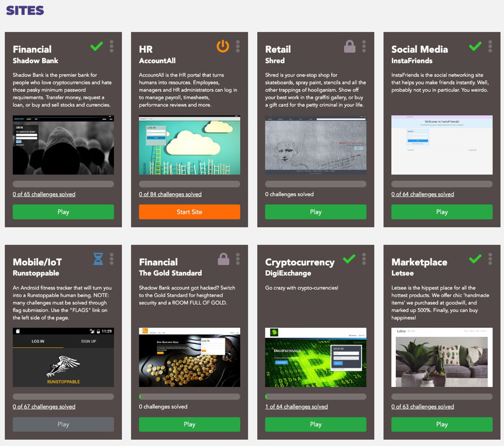Click the checkmark icon on the Letsee card

point(475,258)
